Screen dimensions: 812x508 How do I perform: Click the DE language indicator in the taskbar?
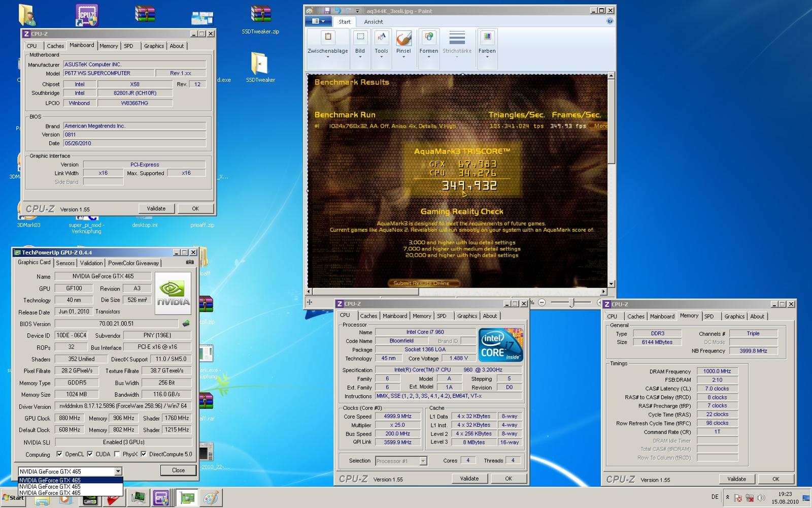pos(715,497)
